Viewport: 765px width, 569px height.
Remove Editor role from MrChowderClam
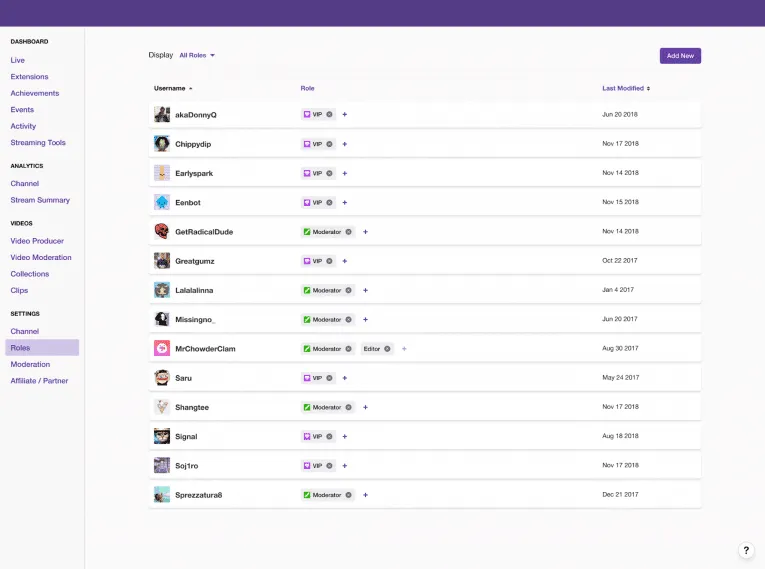click(387, 349)
